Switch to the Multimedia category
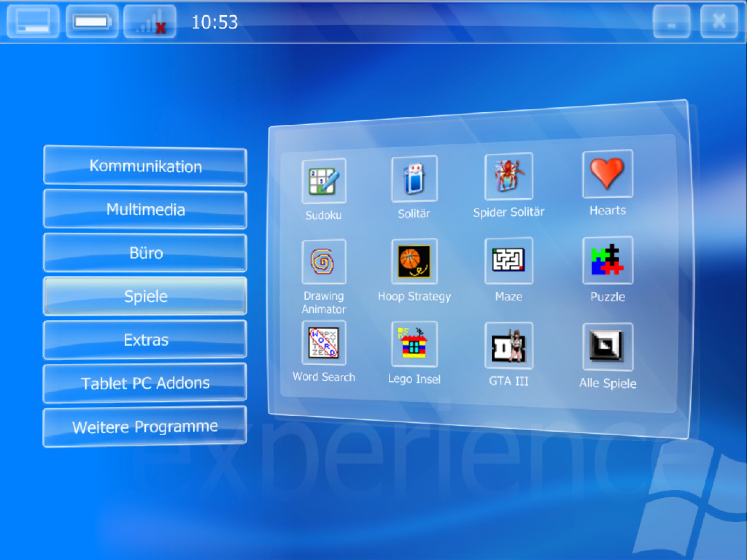Viewport: 747px width, 560px height. [145, 209]
